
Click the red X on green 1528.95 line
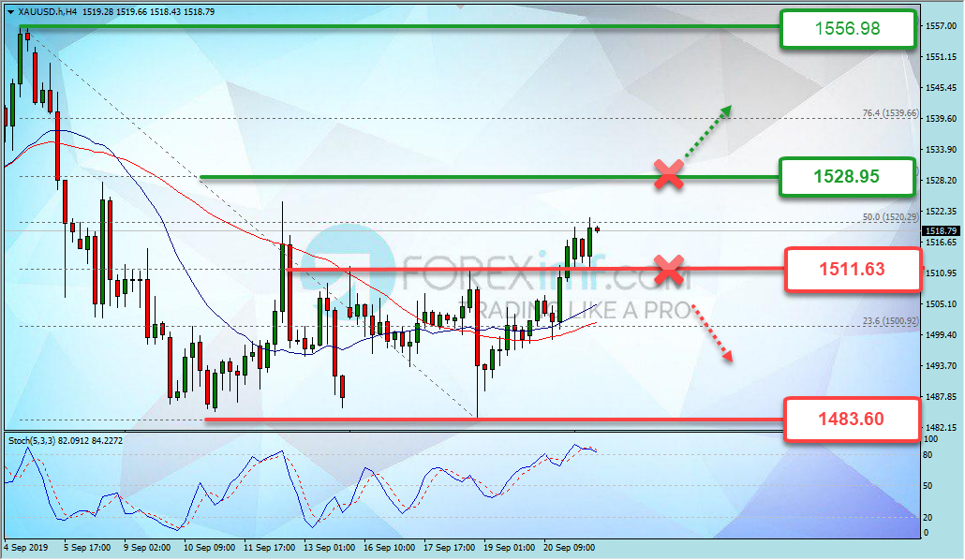(668, 175)
